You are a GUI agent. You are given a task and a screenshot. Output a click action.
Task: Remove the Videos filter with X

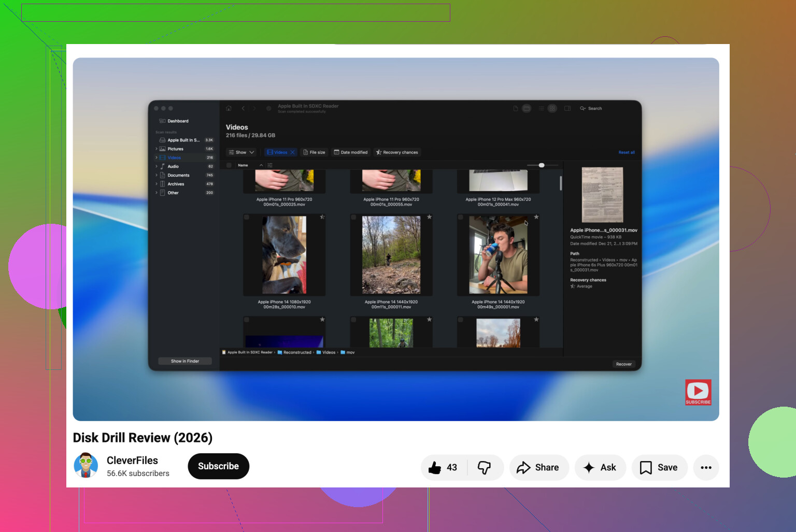point(292,152)
